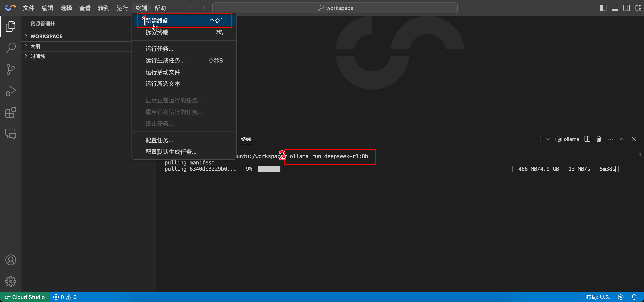The width and height of the screenshot is (644, 302).
Task: Open the Remote/chat panel icon
Action: (11, 134)
